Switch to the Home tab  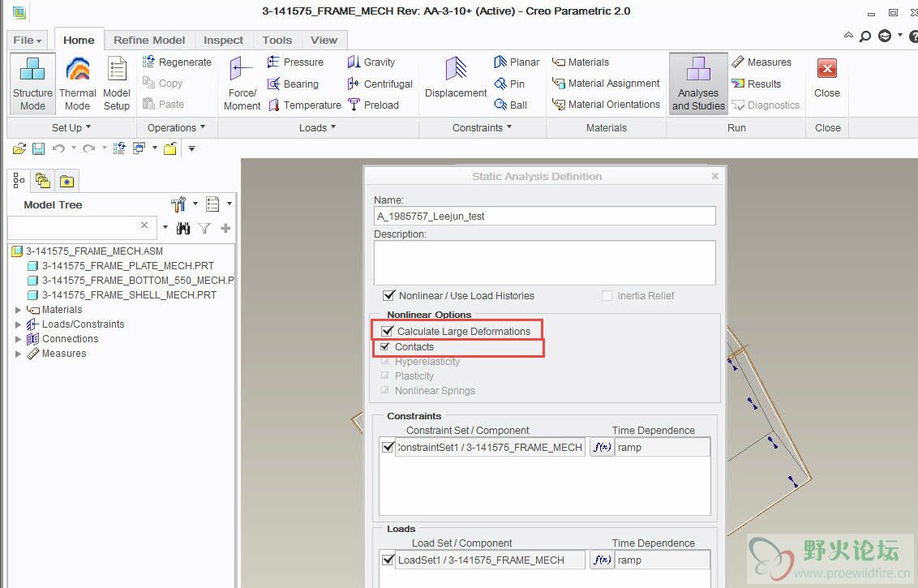(79, 40)
